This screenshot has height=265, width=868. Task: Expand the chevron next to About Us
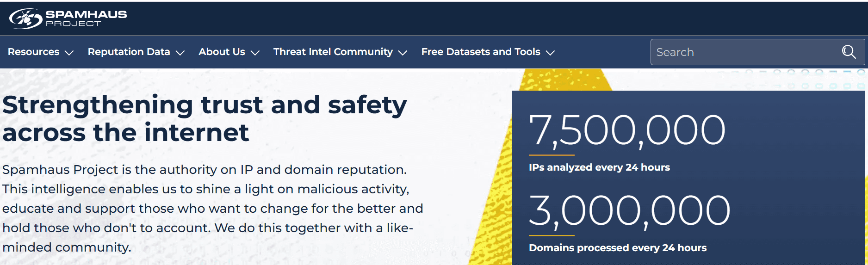[x=255, y=53]
